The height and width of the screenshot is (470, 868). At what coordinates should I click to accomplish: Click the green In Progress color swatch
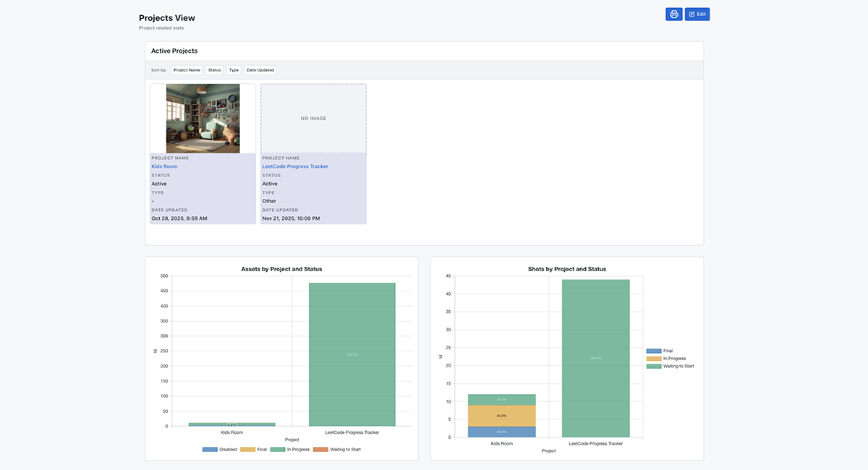coord(279,449)
